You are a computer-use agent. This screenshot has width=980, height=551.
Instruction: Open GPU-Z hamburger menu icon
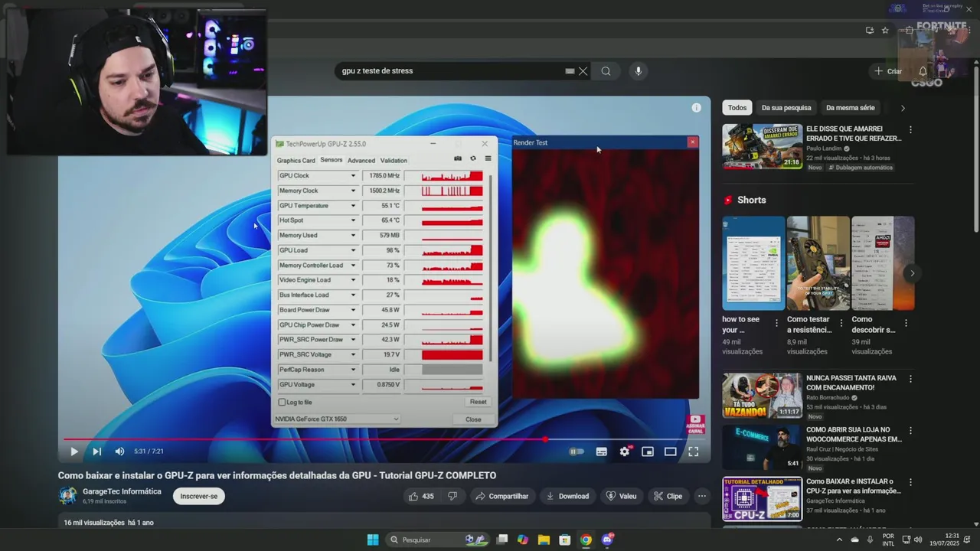488,159
